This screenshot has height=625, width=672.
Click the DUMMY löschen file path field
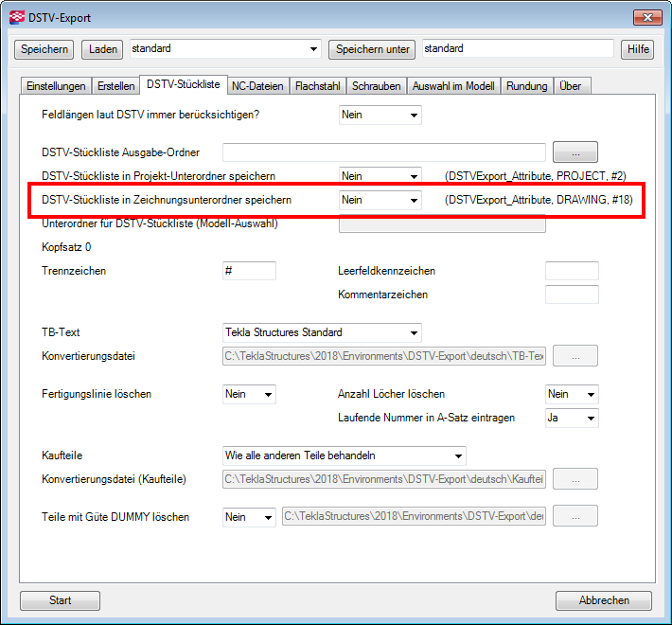(x=414, y=516)
